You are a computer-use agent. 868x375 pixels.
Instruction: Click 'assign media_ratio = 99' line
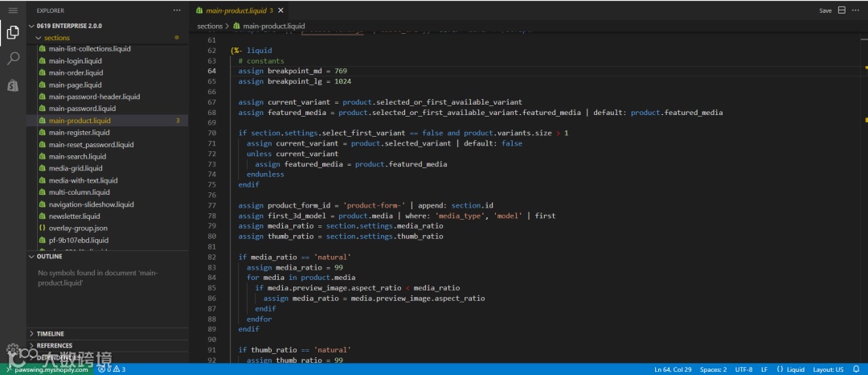click(x=295, y=267)
